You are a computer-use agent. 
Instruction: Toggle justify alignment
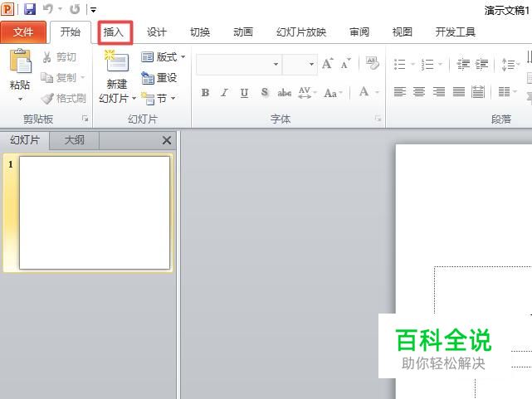[x=458, y=91]
